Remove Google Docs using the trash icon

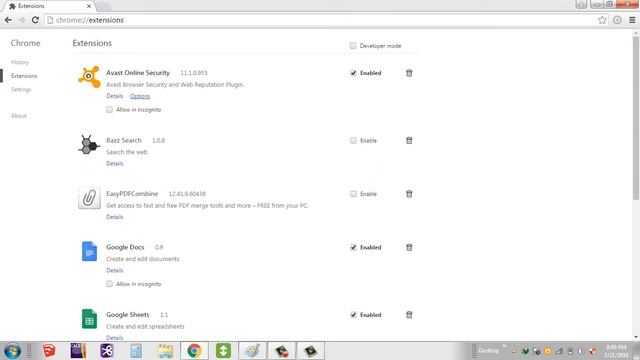pyautogui.click(x=409, y=247)
